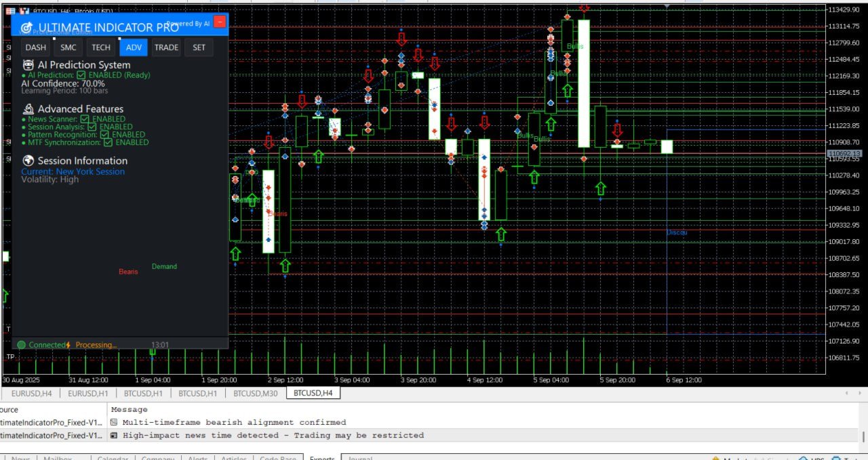Screen dimensions: 868x460
Task: Open the TRADE tab
Action: [166, 47]
